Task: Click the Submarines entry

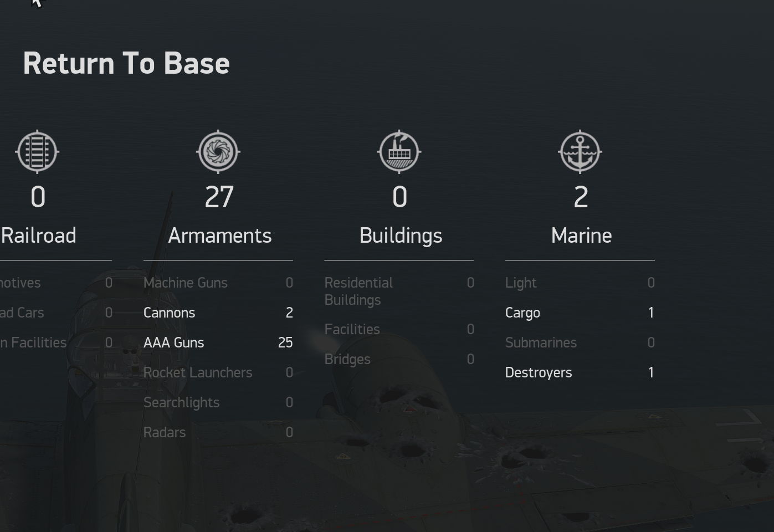Action: coord(541,342)
